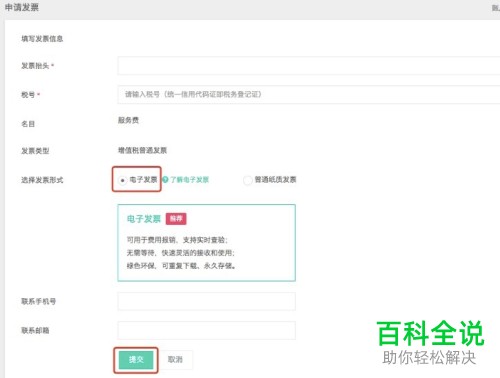Submit the form with 提交 button

point(136,360)
